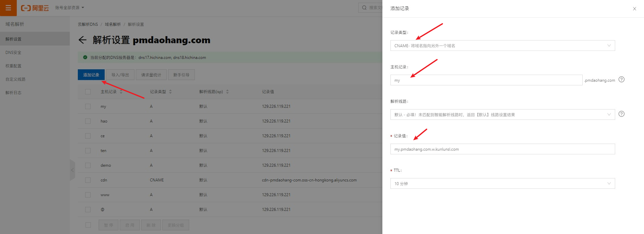Open 自定义线路 in the sidebar

pyautogui.click(x=35, y=79)
